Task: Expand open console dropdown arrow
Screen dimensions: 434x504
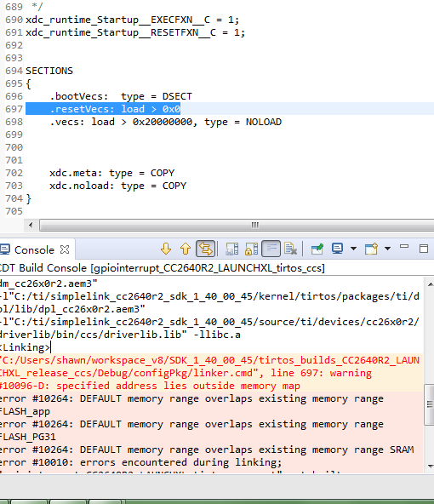Action: (387, 249)
